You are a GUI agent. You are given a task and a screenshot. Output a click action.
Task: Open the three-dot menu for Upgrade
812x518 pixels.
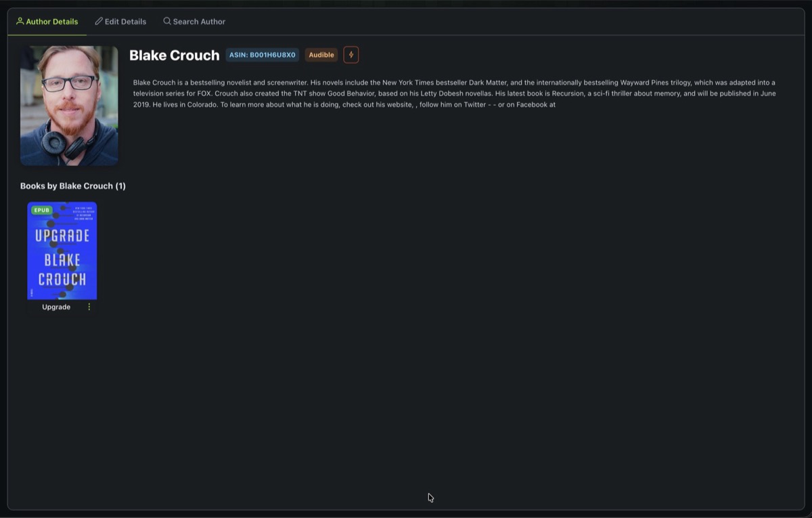(89, 307)
